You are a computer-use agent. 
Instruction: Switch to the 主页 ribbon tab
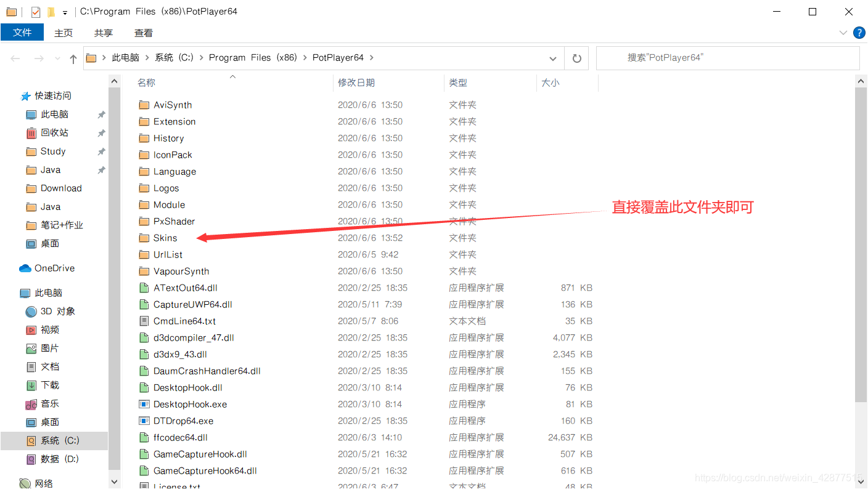click(x=63, y=33)
